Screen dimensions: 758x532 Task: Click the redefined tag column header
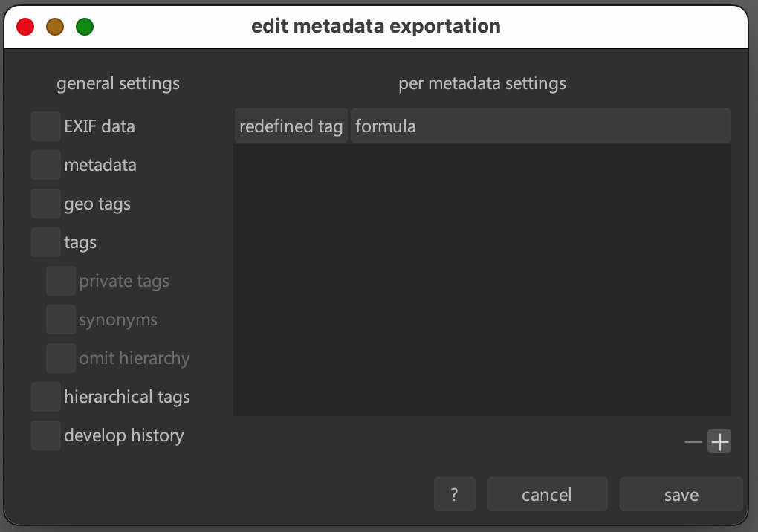coord(291,126)
